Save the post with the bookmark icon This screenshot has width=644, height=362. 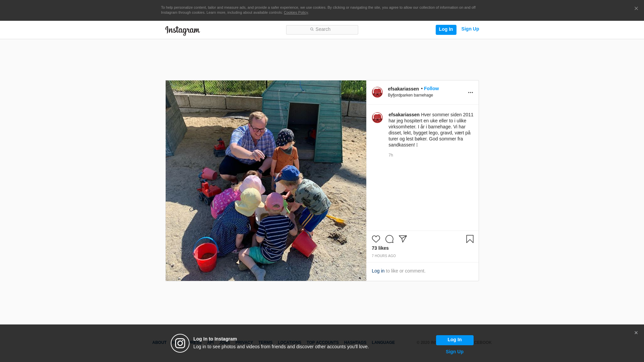pyautogui.click(x=470, y=239)
